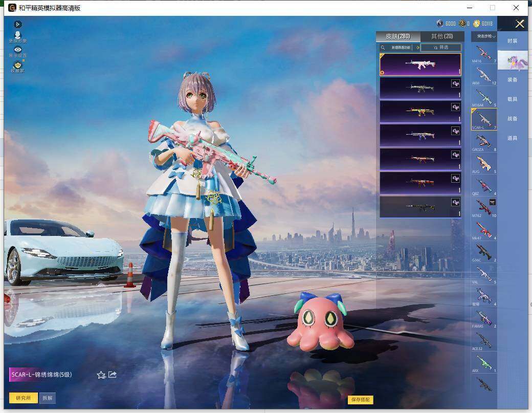Click swap icon on third yellow skin row
The width and height of the screenshot is (532, 413).
[455, 107]
